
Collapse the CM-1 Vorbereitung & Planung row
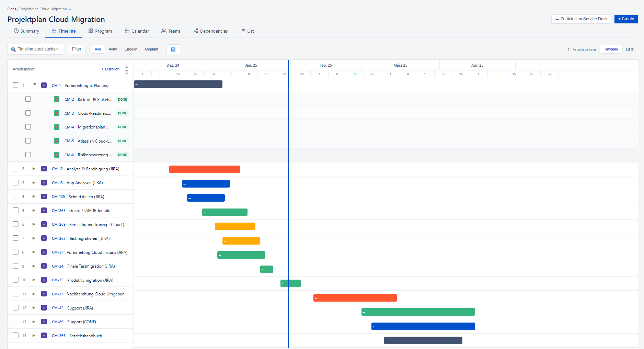pos(35,85)
